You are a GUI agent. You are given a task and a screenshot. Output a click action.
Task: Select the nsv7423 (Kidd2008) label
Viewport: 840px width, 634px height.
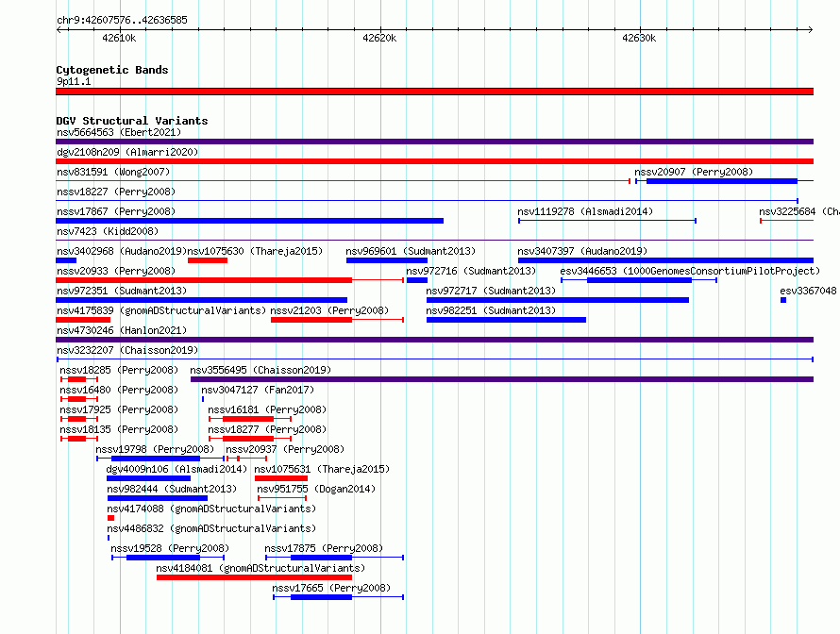108,231
